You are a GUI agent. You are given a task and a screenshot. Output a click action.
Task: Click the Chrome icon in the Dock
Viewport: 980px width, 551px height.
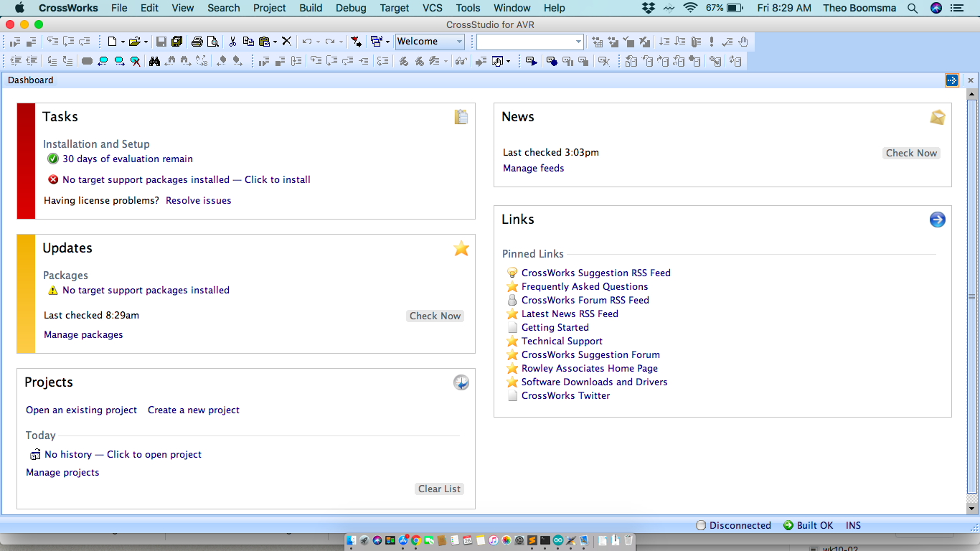pyautogui.click(x=415, y=540)
